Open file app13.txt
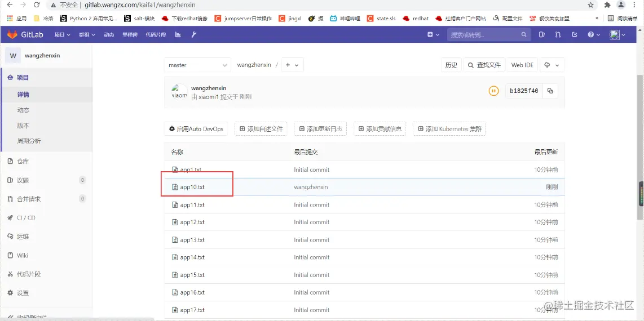 (192, 240)
